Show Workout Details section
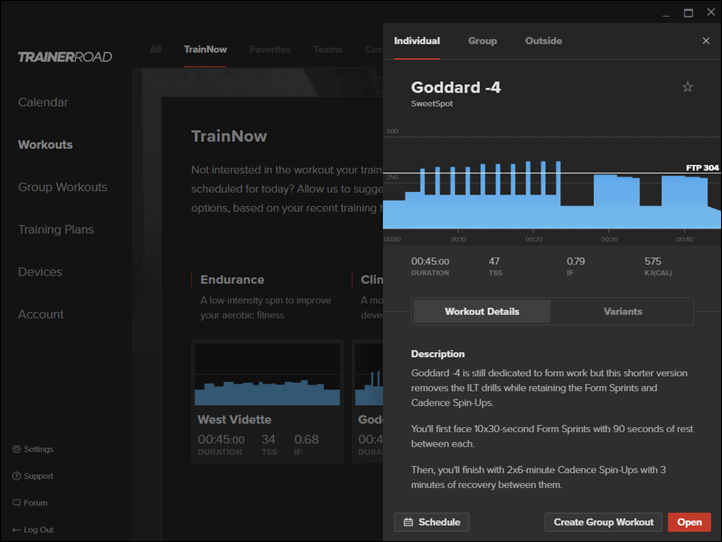 (x=482, y=311)
